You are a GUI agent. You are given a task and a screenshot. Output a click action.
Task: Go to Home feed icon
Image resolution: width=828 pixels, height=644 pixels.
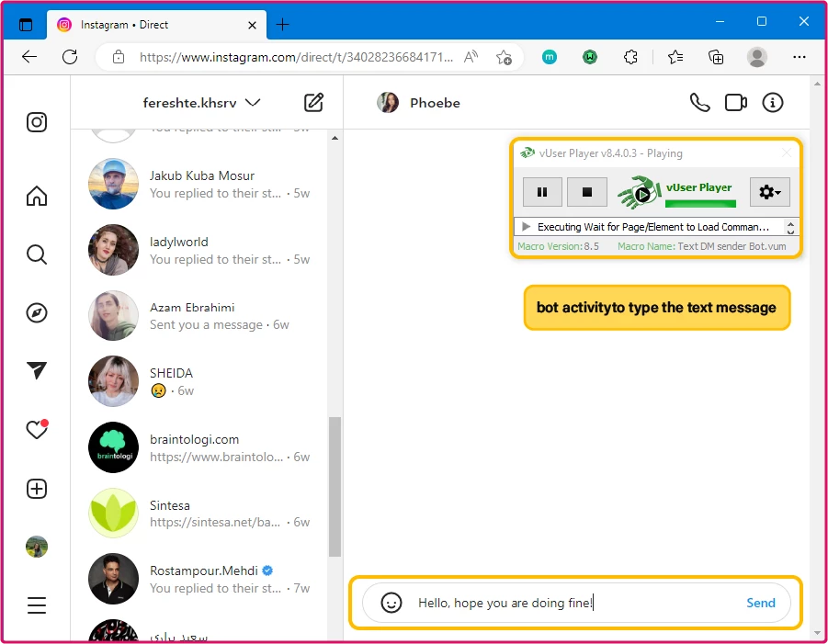point(37,196)
